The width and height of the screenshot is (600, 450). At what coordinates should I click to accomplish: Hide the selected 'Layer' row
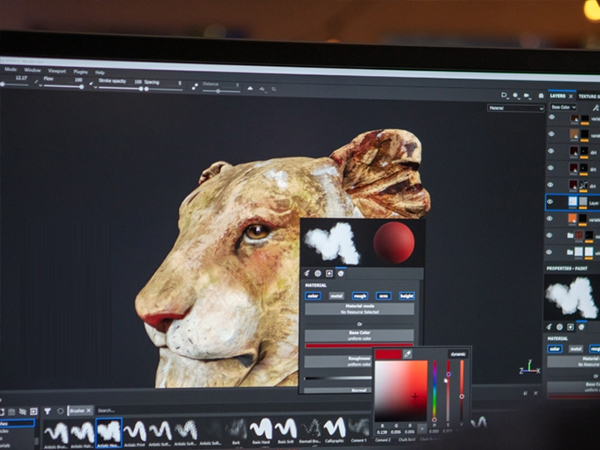pos(551,202)
